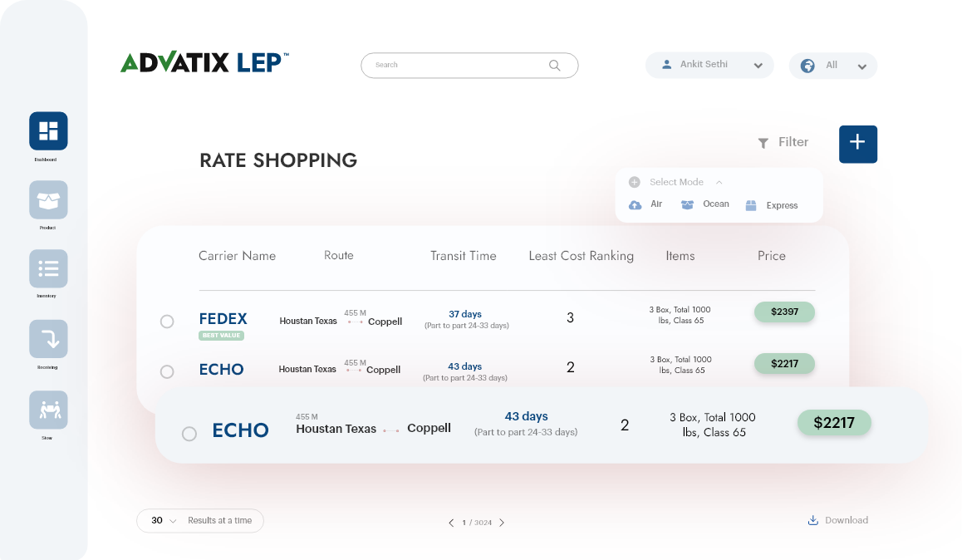
Task: Click the search magnifier icon
Action: click(x=555, y=65)
